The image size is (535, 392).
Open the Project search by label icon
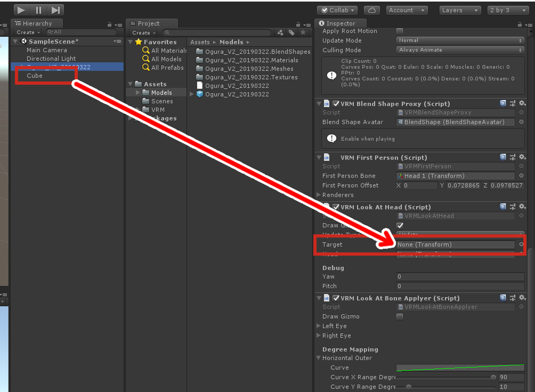pos(291,32)
